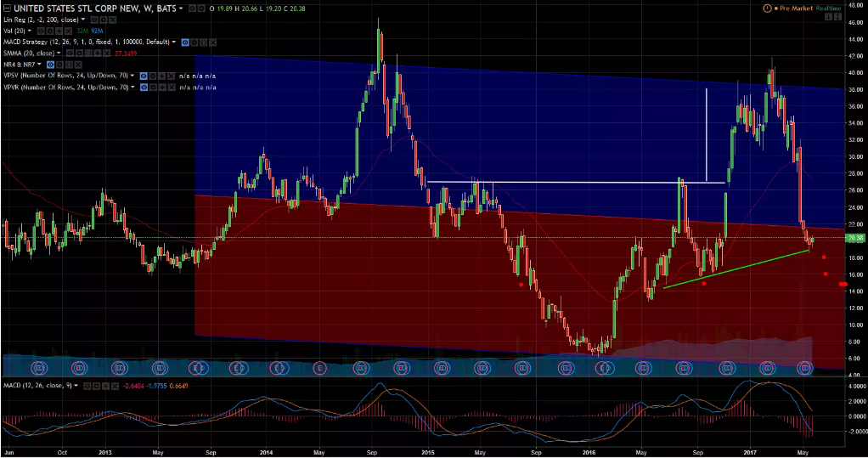Open NR4 & NR7 source code braces icon
This screenshot has width=868, height=458.
[x=69, y=65]
